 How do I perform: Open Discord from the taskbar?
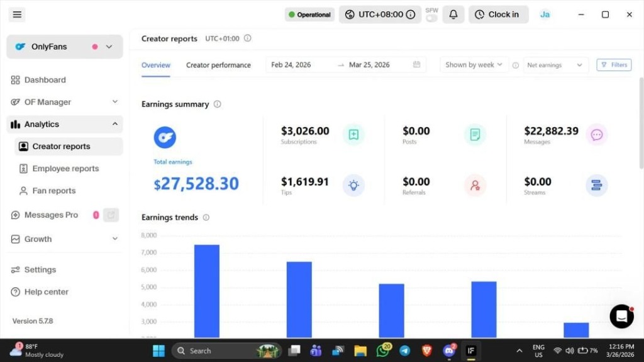449,351
